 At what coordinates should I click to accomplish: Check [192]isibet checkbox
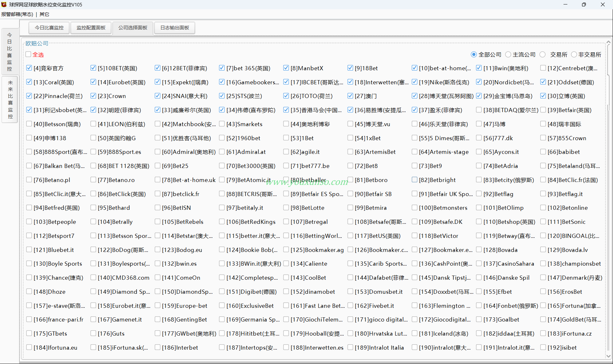click(x=543, y=347)
